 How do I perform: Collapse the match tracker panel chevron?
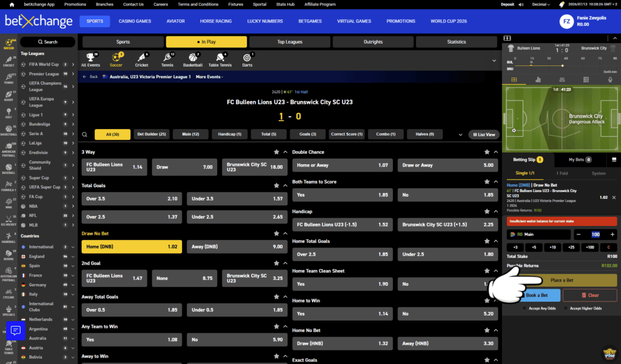[615, 38]
